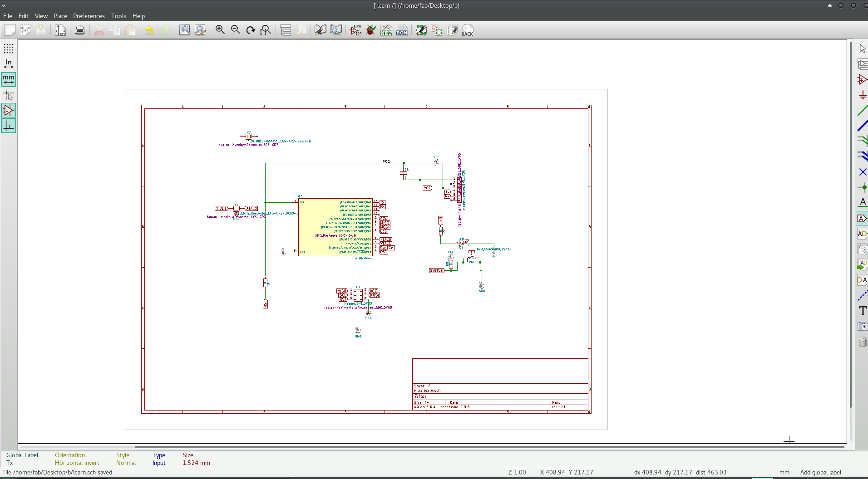Open the Tools menu
The width and height of the screenshot is (868, 479).
[118, 16]
